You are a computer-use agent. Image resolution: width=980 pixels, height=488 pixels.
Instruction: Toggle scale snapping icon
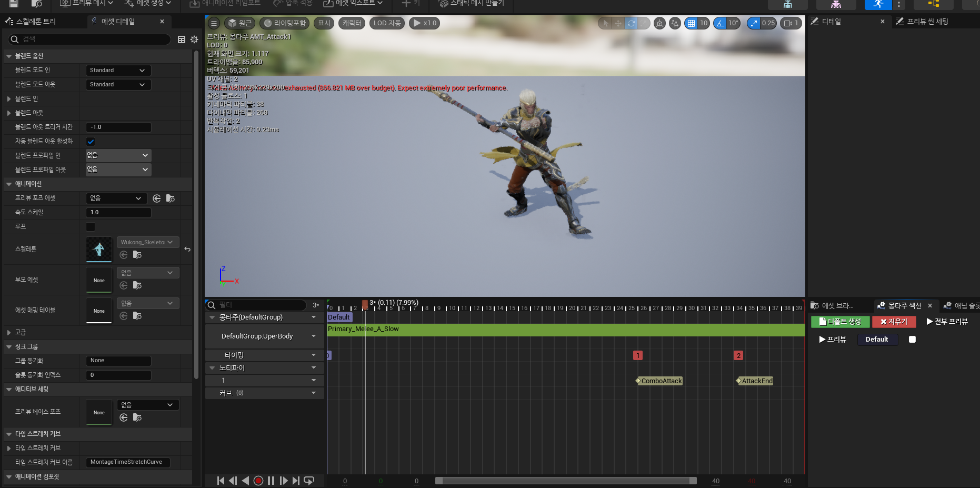pyautogui.click(x=754, y=23)
